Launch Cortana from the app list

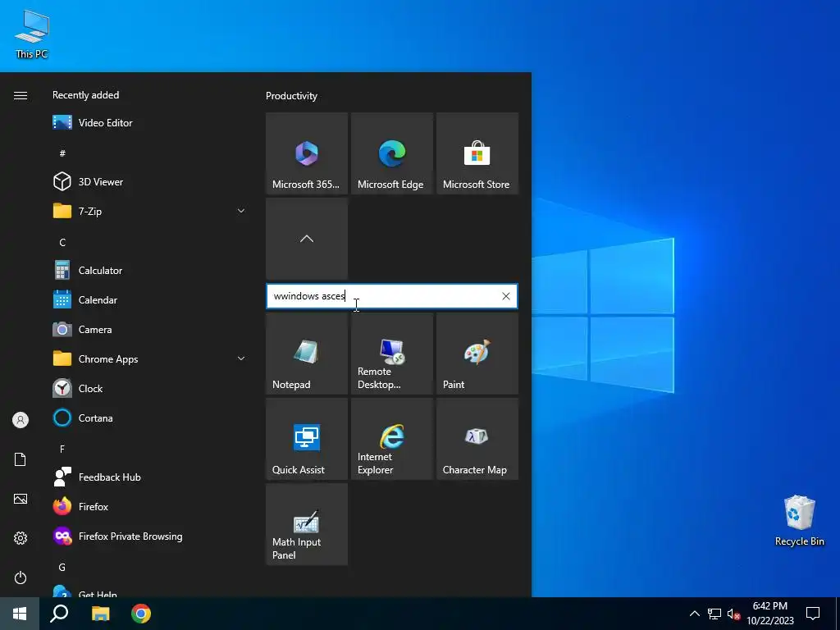pyautogui.click(x=149, y=418)
